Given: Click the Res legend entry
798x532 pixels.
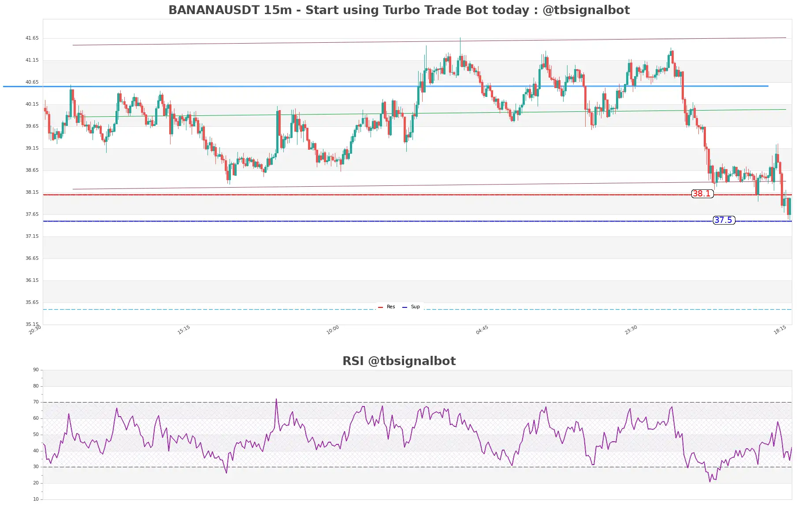Looking at the screenshot, I should [387, 307].
